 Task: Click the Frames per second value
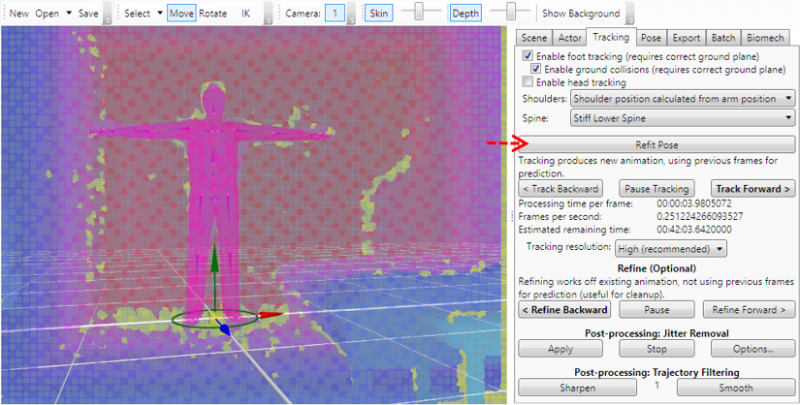point(700,216)
